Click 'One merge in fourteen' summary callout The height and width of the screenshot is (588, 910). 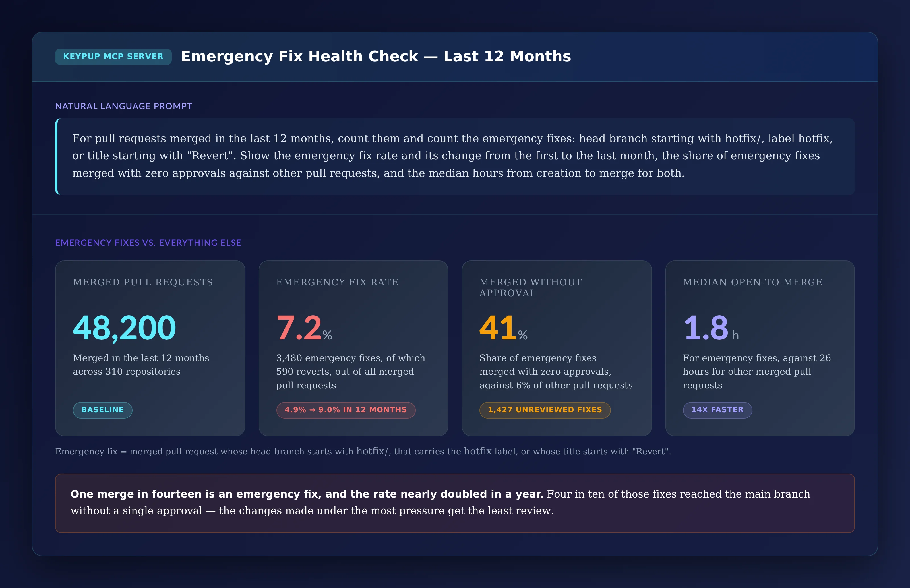coord(455,503)
